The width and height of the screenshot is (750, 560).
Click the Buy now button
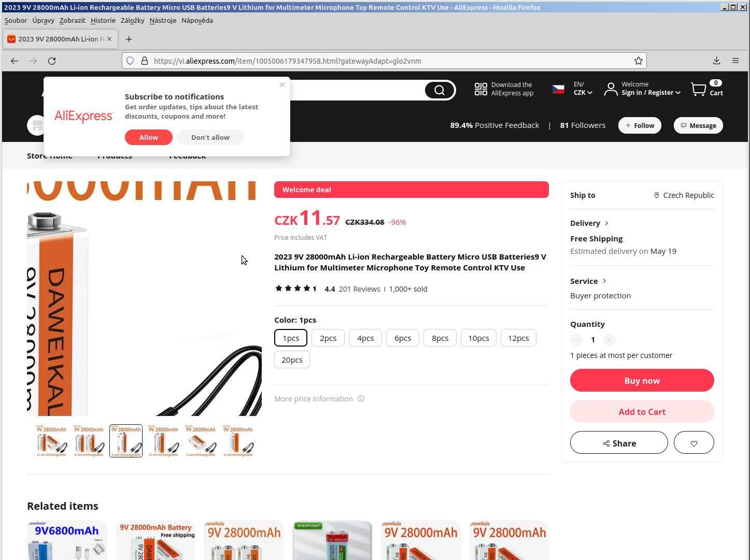point(642,380)
